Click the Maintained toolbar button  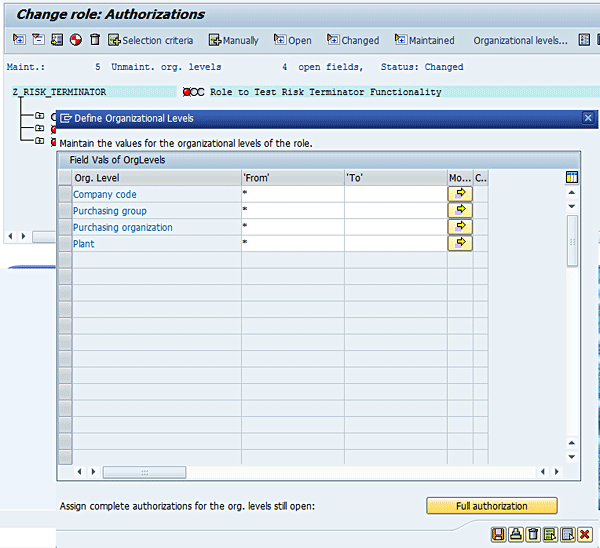tap(424, 40)
